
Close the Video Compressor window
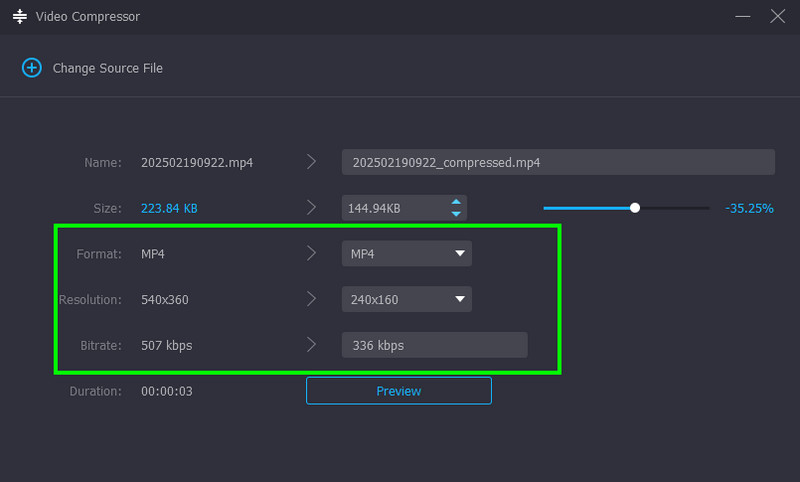(778, 16)
